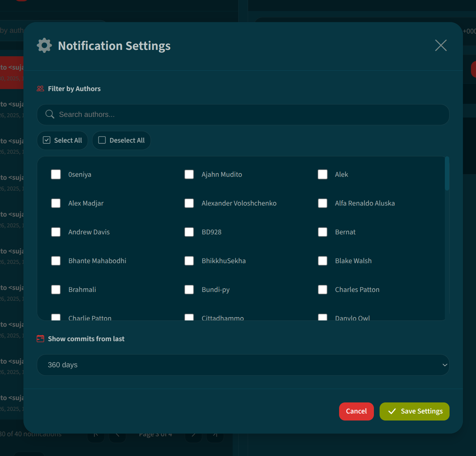The height and width of the screenshot is (456, 476).
Task: Tick the checkbox for 0seniya
Action: click(x=56, y=174)
